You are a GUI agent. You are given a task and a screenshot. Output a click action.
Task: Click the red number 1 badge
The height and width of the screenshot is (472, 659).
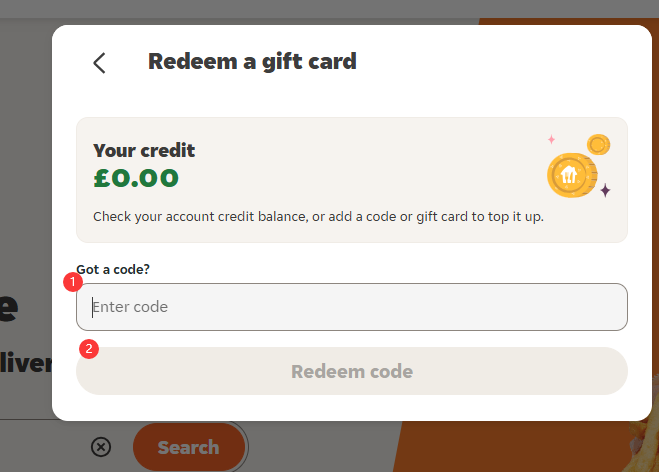pyautogui.click(x=72, y=282)
